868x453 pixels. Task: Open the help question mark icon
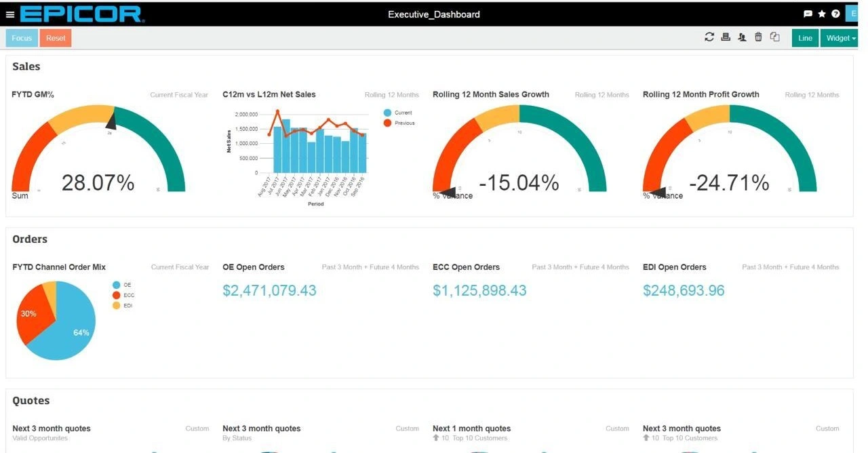click(835, 14)
